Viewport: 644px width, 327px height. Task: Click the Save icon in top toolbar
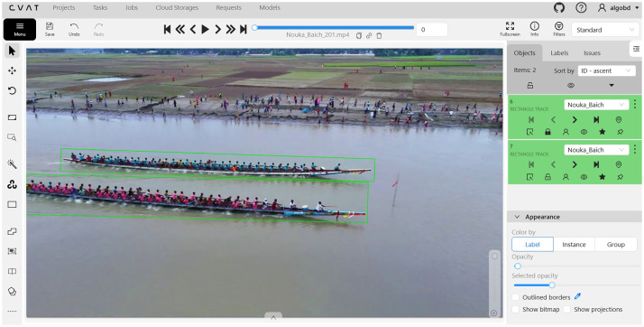(x=50, y=29)
